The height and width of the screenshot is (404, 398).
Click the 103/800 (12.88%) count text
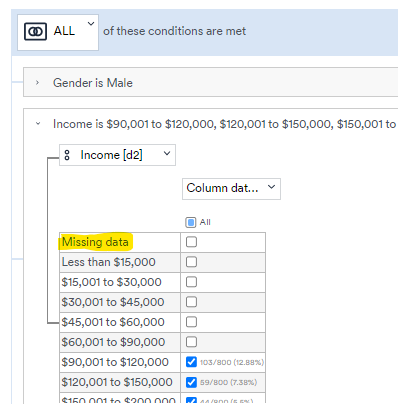point(232,362)
